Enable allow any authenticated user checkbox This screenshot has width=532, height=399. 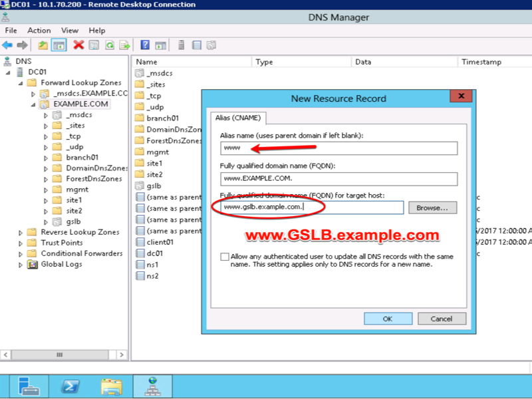pyautogui.click(x=224, y=257)
